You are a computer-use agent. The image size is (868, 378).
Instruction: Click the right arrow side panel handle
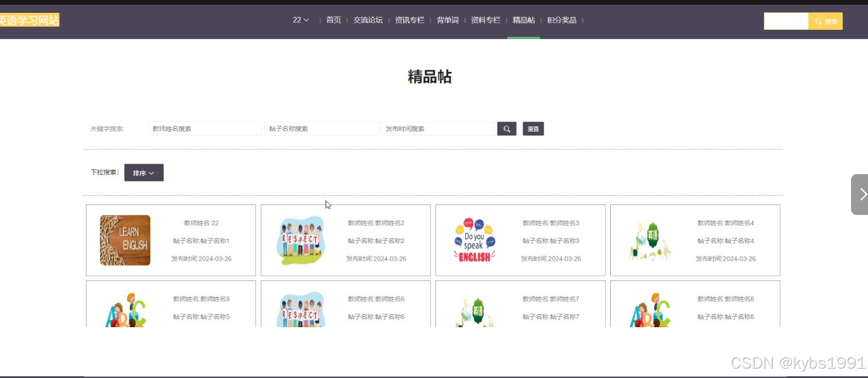tap(860, 195)
